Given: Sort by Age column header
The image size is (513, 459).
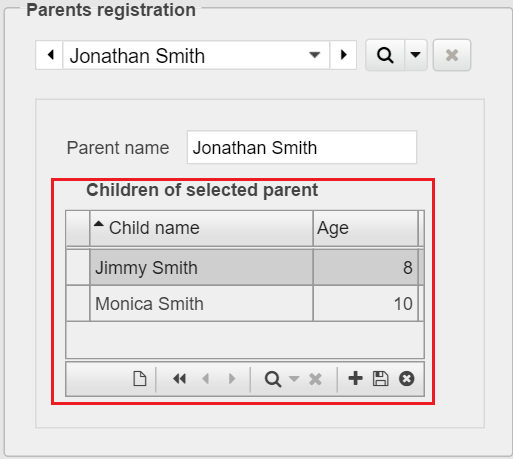Looking at the screenshot, I should point(365,228).
